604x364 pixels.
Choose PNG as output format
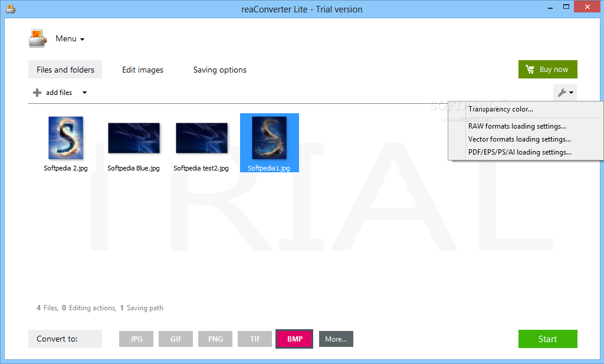point(215,339)
